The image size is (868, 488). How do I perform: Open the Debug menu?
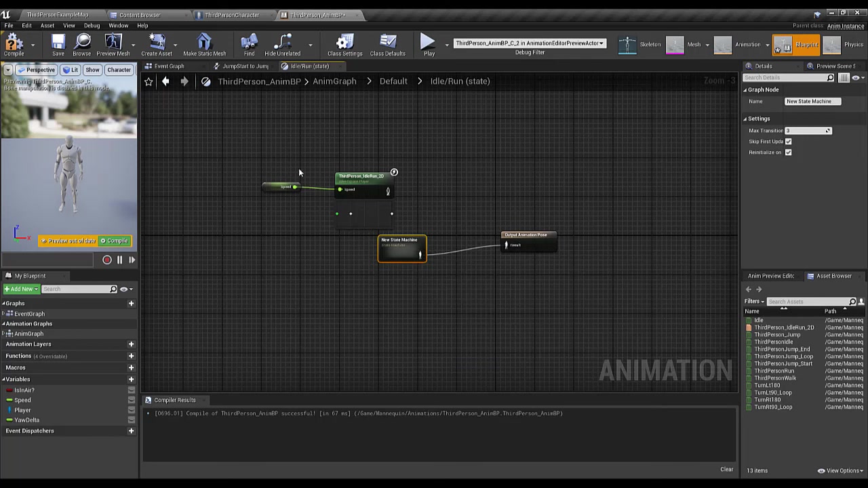coord(92,25)
